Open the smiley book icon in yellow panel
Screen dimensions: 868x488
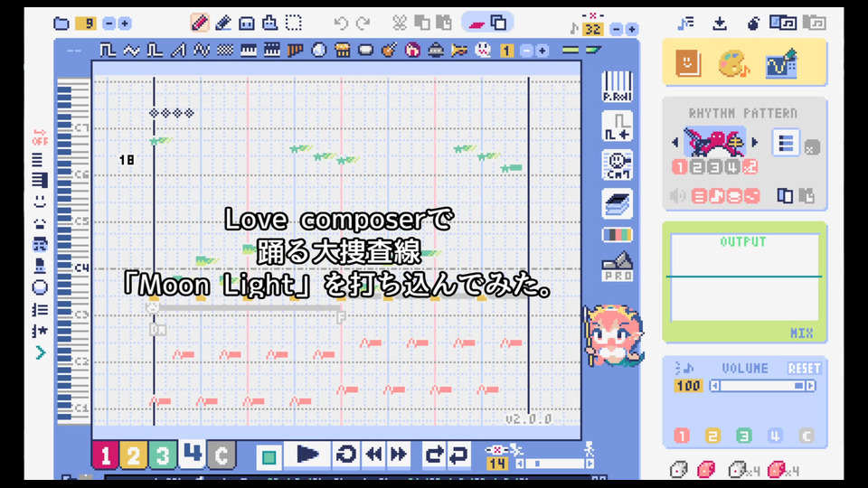tap(688, 62)
